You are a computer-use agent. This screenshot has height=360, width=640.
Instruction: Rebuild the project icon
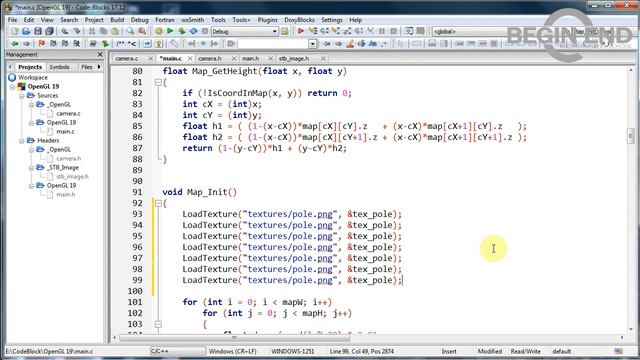[193, 31]
